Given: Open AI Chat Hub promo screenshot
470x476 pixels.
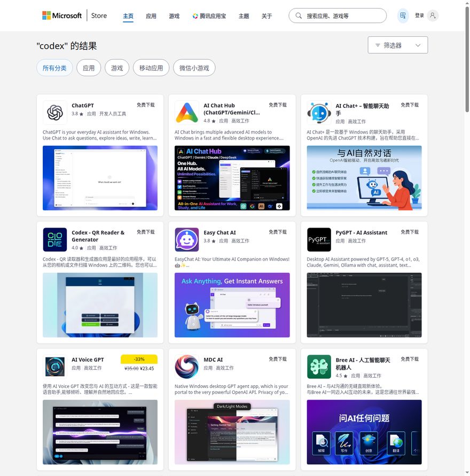Looking at the screenshot, I should [232, 178].
